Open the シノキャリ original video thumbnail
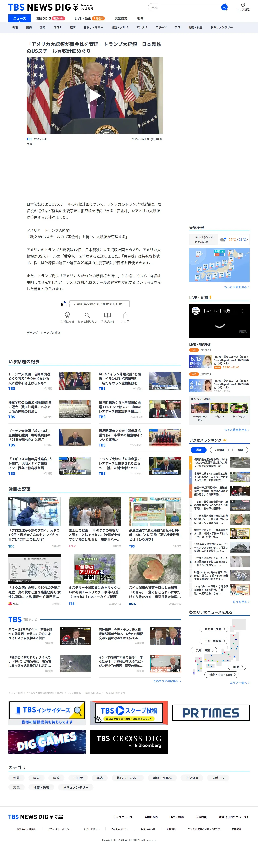Image resolution: width=258 pixels, height=868 pixels. pos(239,408)
